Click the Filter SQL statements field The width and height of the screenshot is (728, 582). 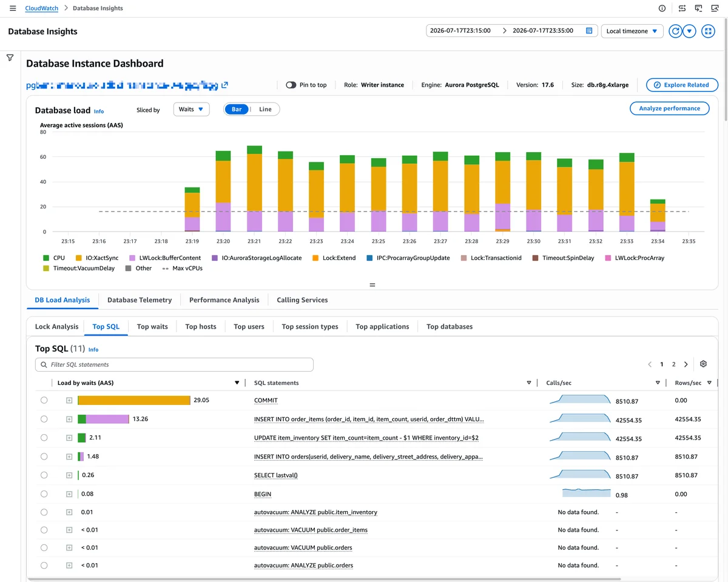click(x=174, y=364)
